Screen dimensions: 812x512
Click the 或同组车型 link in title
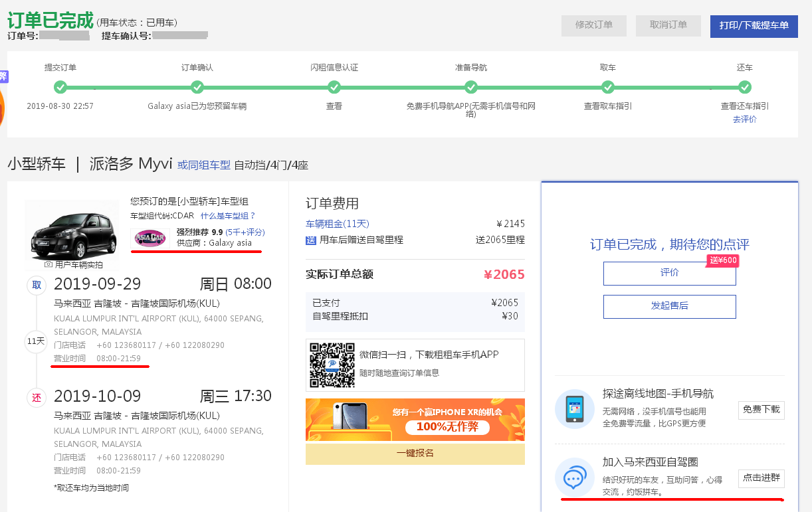(203, 165)
